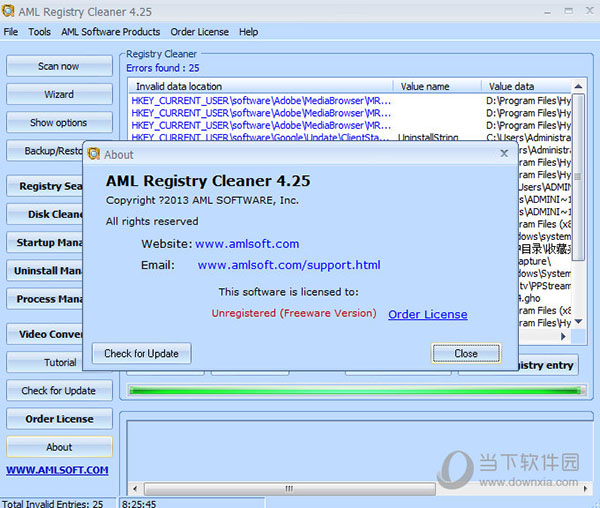Open the Video Converter tool
This screenshot has width=600, height=508.
(45, 334)
